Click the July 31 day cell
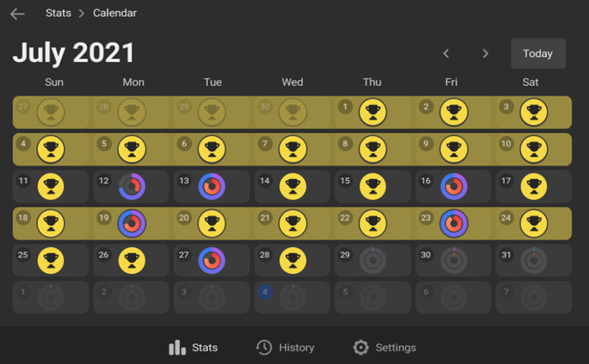 click(533, 261)
